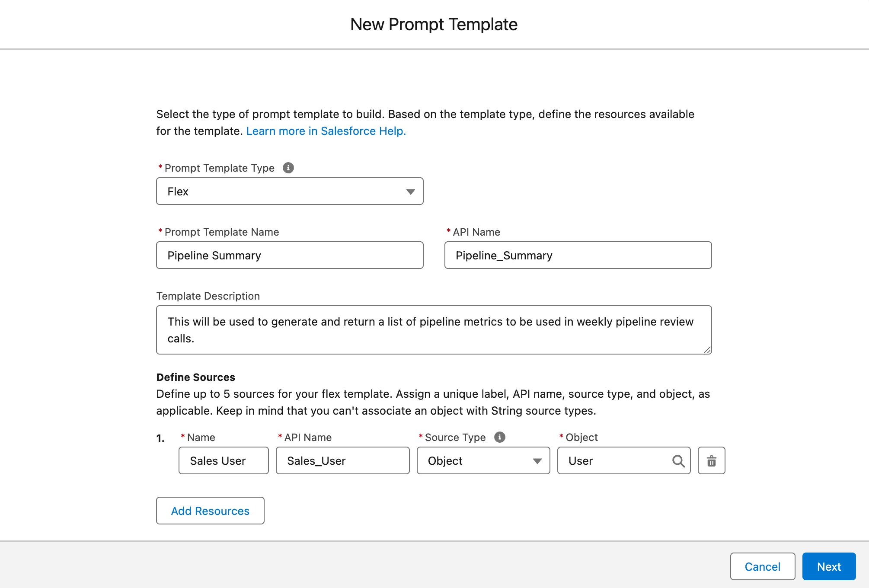The image size is (869, 588).
Task: Click the User text in Object field
Action: tap(581, 461)
